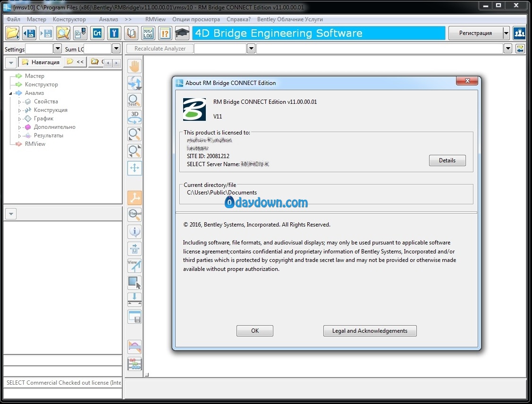Image resolution: width=532 pixels, height=404 pixels.
Task: Select RMView in navigation tree
Action: (x=35, y=144)
